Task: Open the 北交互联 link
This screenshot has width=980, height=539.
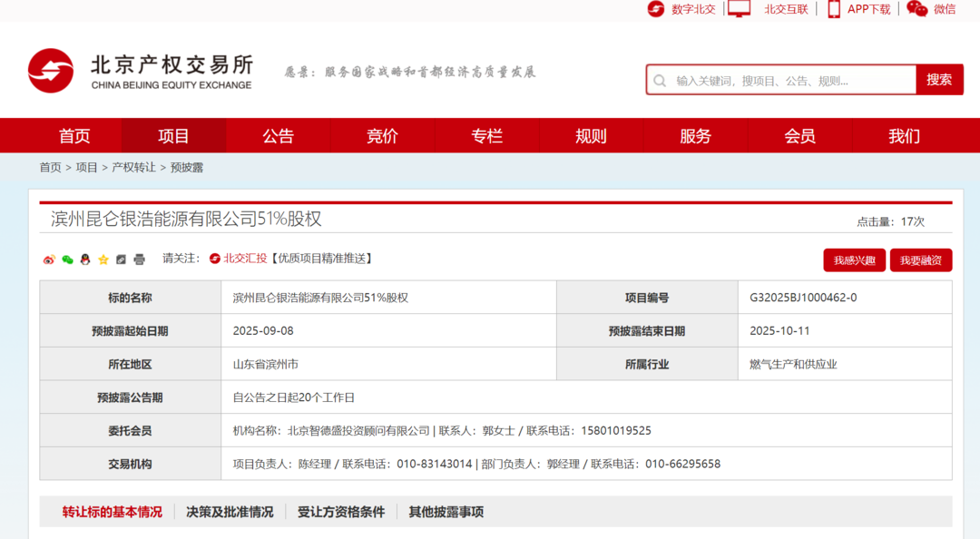Action: (x=786, y=9)
